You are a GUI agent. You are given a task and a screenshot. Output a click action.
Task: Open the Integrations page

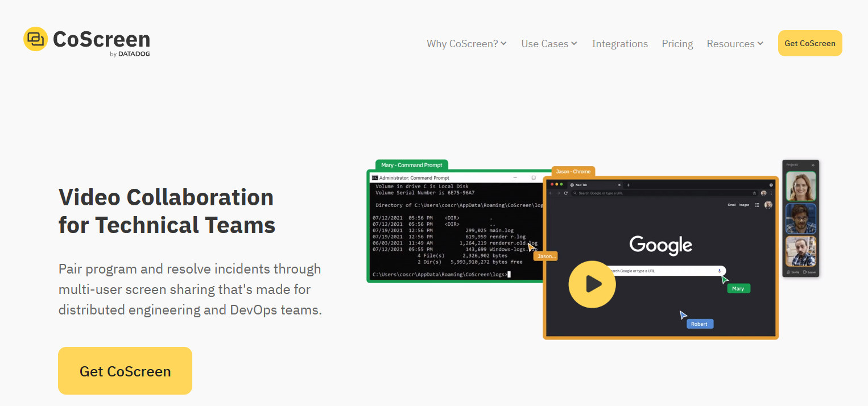[x=619, y=44]
